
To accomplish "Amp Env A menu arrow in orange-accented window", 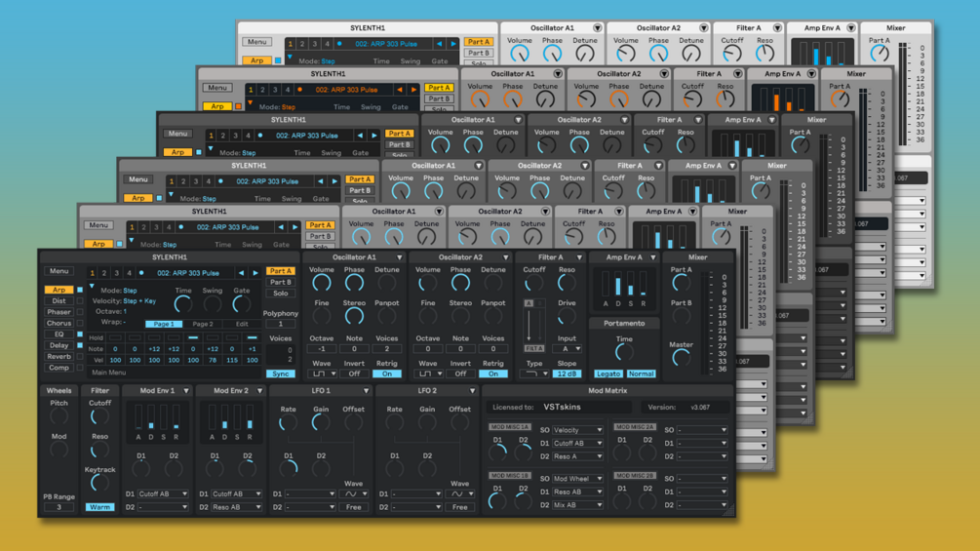I will click(x=811, y=74).
